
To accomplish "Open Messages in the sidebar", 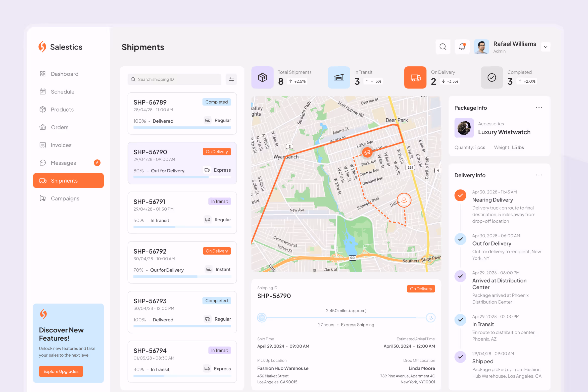I will [x=63, y=163].
